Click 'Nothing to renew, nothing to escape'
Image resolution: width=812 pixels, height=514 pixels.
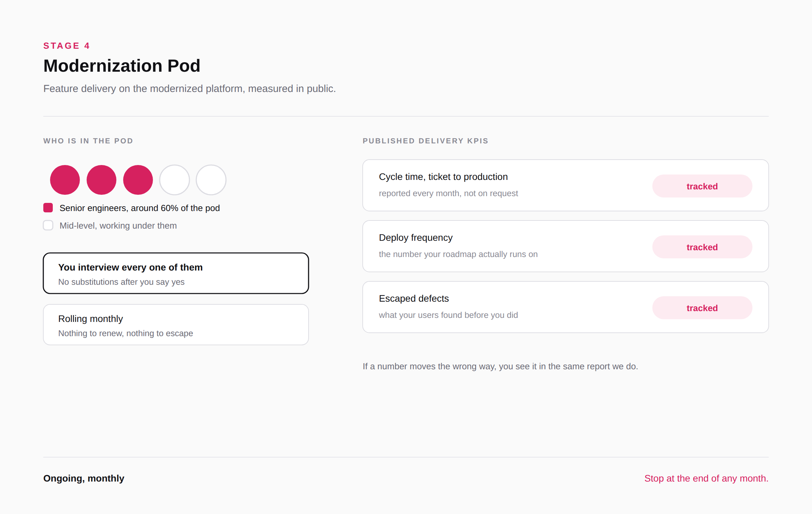(126, 333)
